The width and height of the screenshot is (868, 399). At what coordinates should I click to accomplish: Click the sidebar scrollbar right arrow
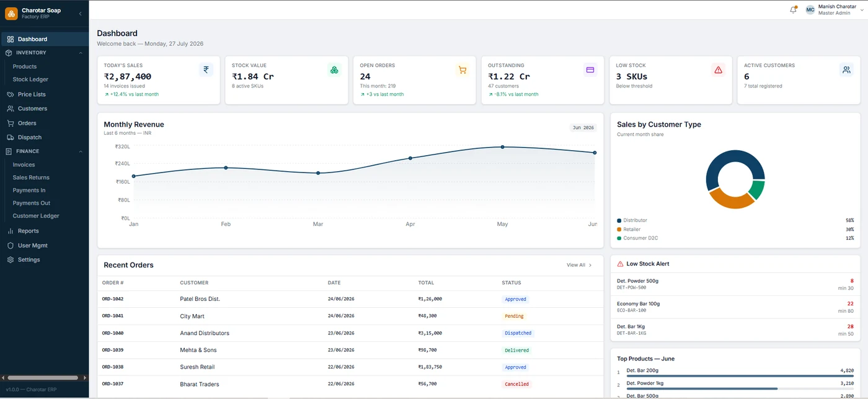click(85, 377)
